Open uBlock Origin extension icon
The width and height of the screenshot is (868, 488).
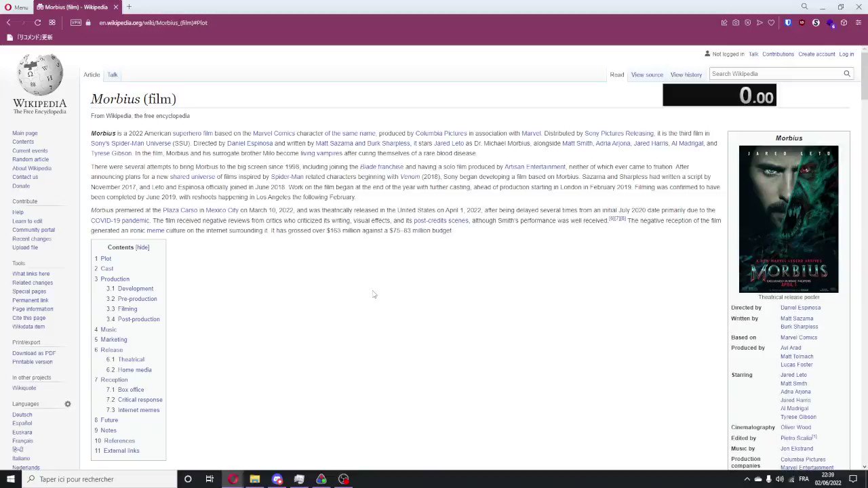pyautogui.click(x=802, y=22)
